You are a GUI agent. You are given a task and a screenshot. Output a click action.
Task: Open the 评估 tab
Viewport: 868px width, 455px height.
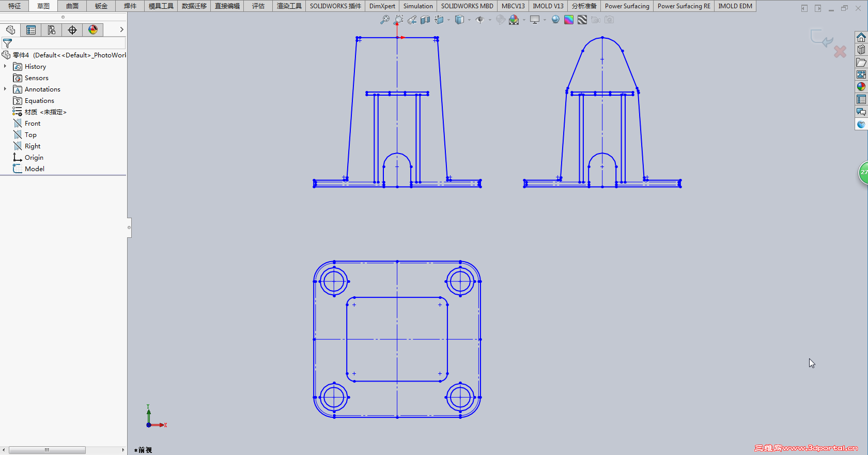(258, 6)
